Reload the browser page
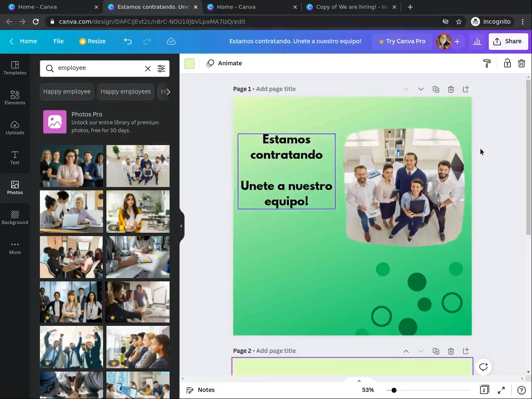The width and height of the screenshot is (532, 399). (36, 22)
